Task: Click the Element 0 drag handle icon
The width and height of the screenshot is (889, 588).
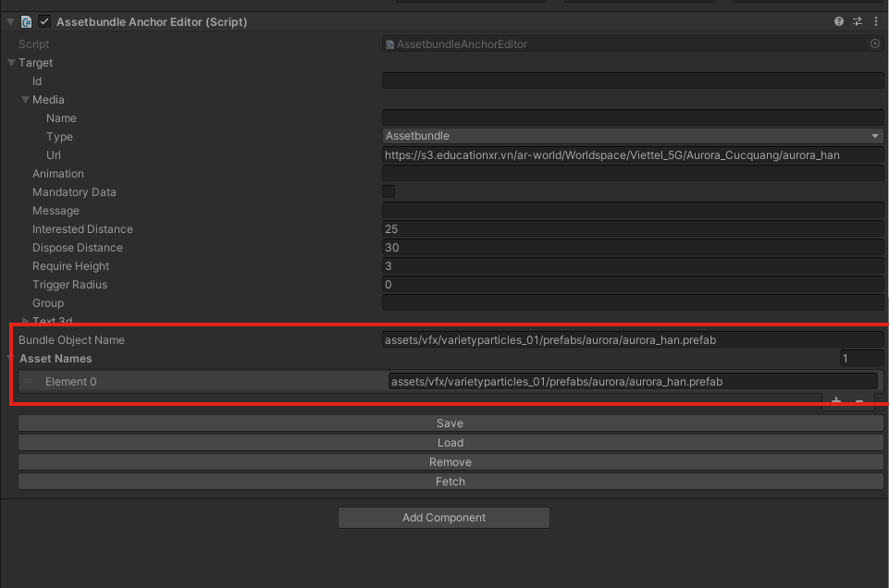Action: pos(28,381)
